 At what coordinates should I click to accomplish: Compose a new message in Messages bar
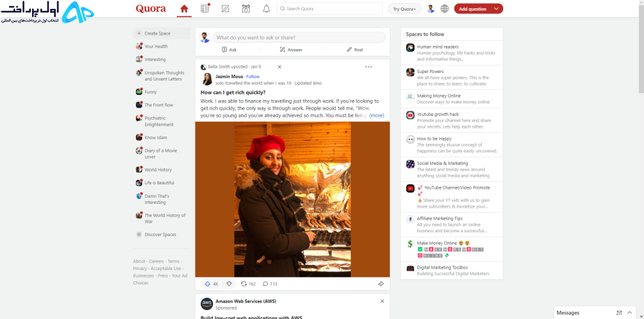tap(619, 313)
